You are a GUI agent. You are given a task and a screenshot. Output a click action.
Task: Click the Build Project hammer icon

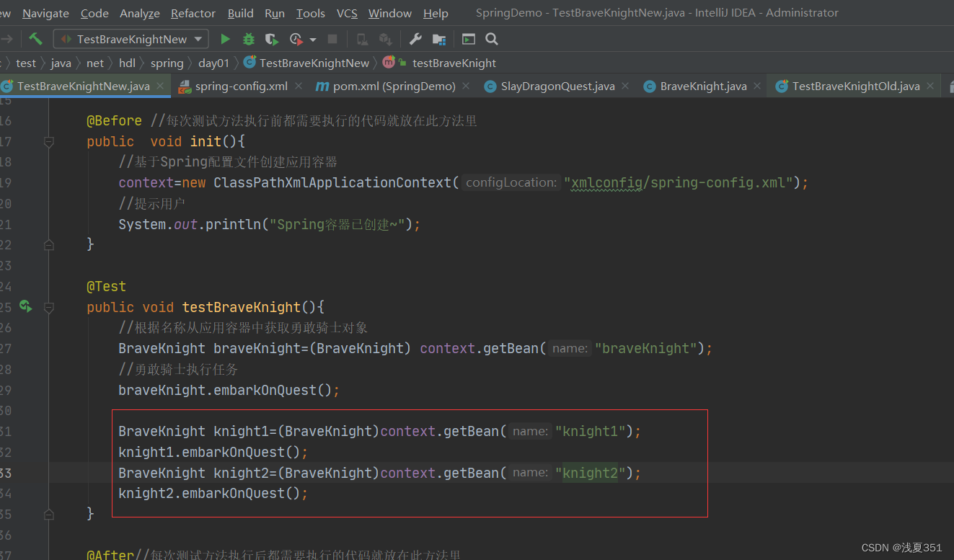(35, 39)
